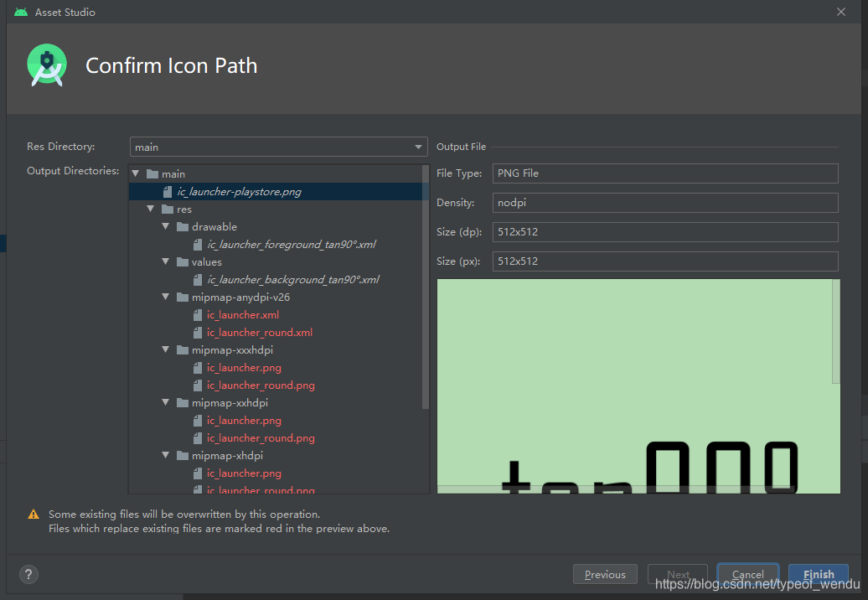
Task: Collapse the values folder node
Action: [166, 261]
